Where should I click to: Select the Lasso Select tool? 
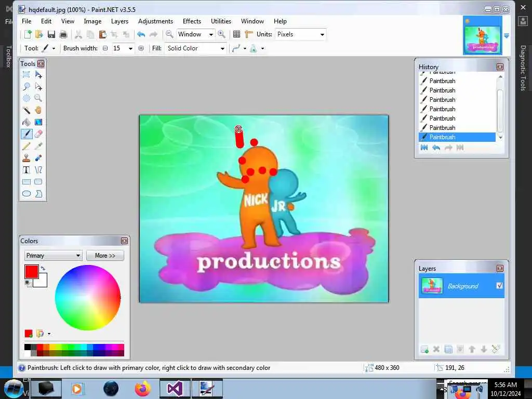point(26,87)
